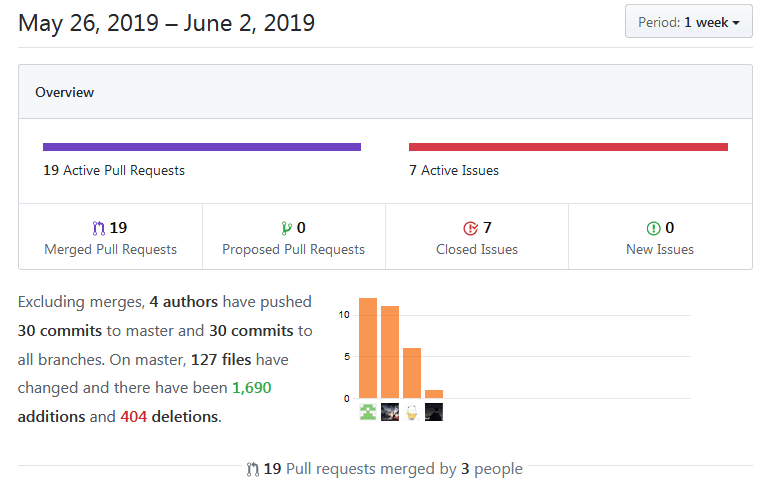Click the red closed issues icon
This screenshot has height=481, width=783.
click(471, 228)
